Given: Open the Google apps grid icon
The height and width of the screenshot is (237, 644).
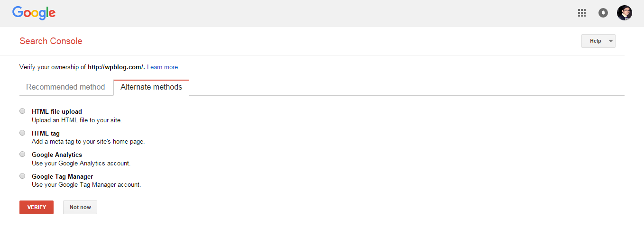Looking at the screenshot, I should 582,13.
